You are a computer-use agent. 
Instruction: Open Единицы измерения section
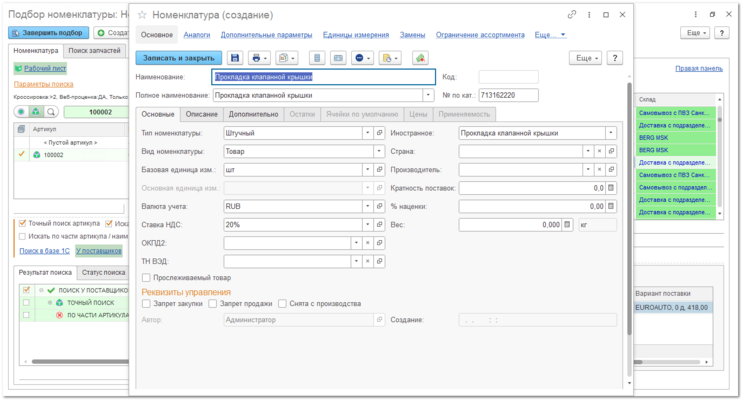[x=356, y=35]
